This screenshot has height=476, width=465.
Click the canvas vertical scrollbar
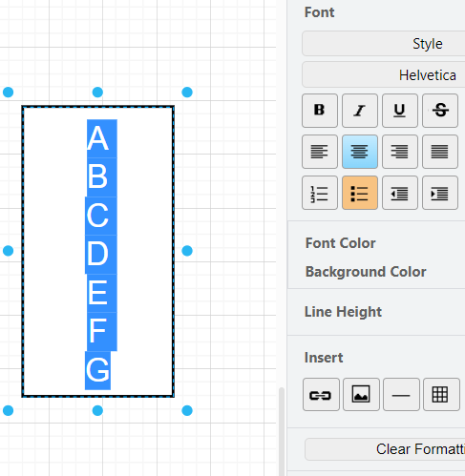(282, 431)
